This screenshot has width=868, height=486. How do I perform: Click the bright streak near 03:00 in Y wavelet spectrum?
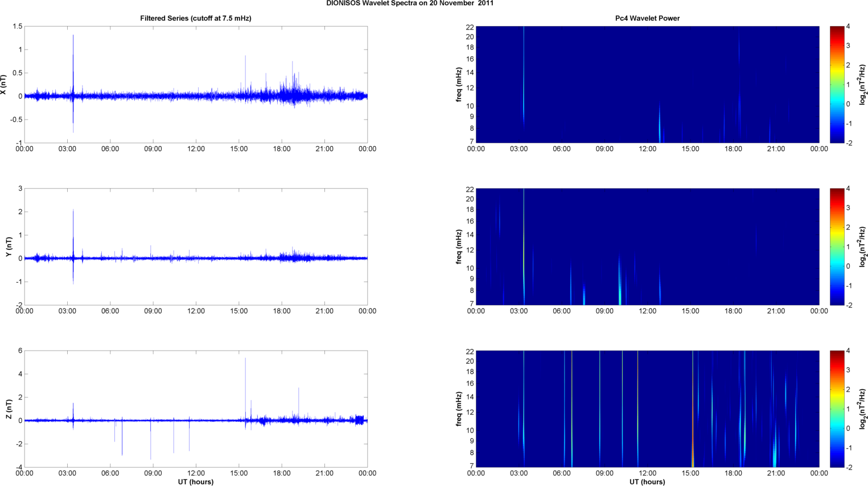coord(524,247)
